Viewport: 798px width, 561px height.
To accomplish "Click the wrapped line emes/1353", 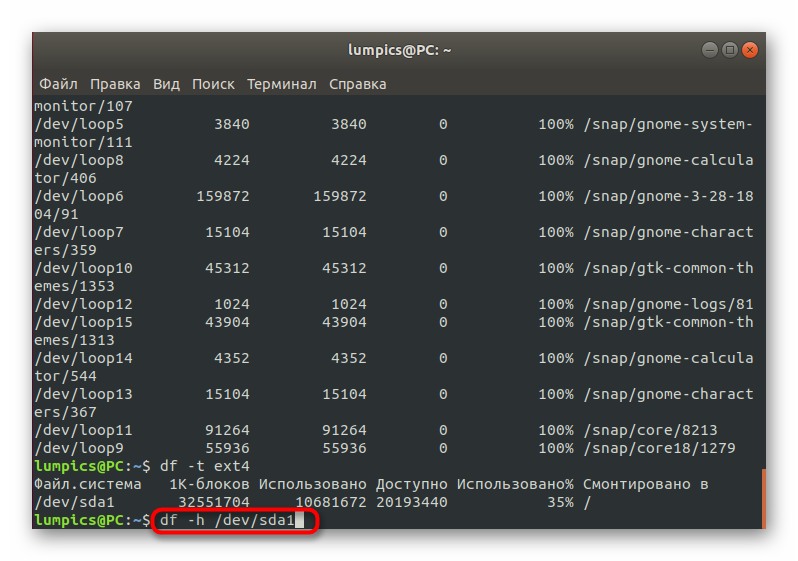I will pyautogui.click(x=74, y=286).
